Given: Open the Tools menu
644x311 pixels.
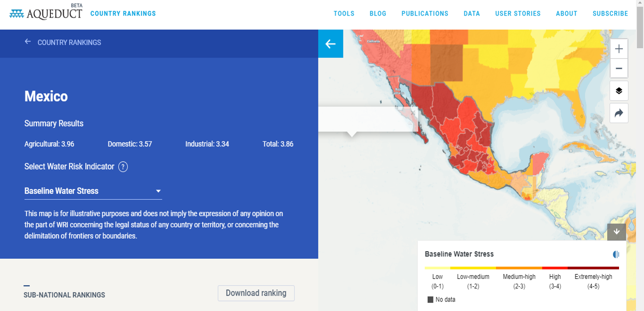Looking at the screenshot, I should [344, 14].
